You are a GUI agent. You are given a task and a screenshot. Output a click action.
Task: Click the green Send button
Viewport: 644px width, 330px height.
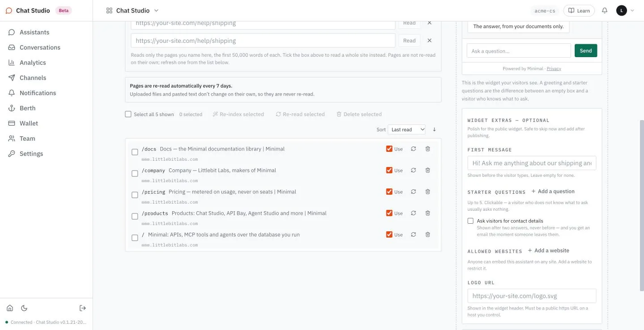tap(586, 50)
